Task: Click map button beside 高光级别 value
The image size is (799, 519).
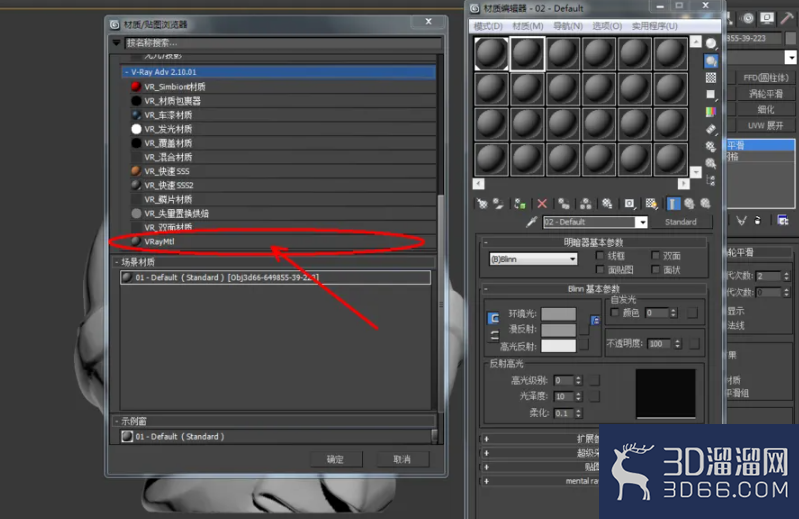Action: coord(594,380)
